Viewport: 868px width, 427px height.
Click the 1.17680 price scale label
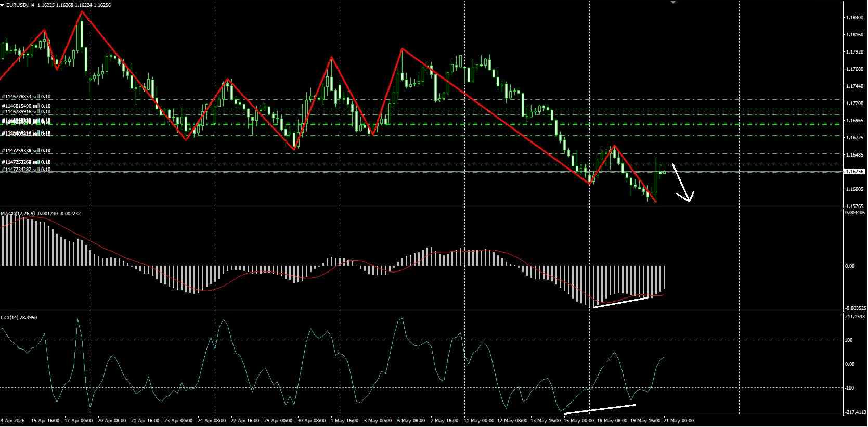click(x=854, y=69)
